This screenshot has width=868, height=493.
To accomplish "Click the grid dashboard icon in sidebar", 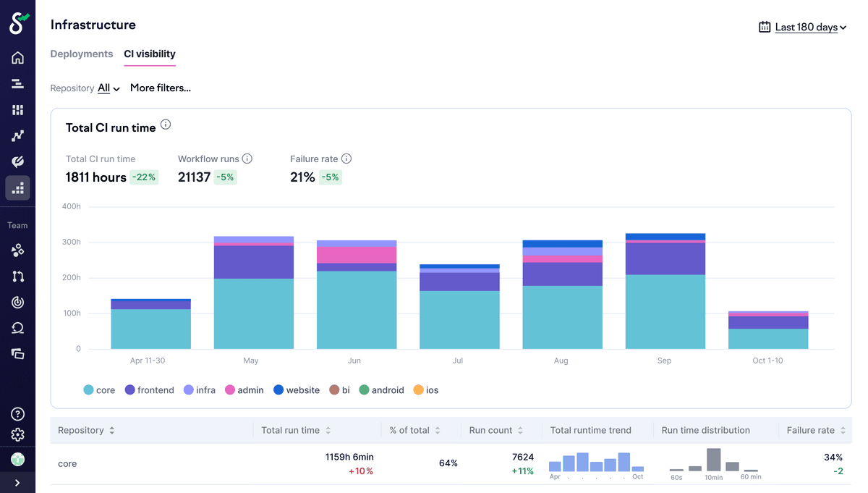I will (x=17, y=110).
